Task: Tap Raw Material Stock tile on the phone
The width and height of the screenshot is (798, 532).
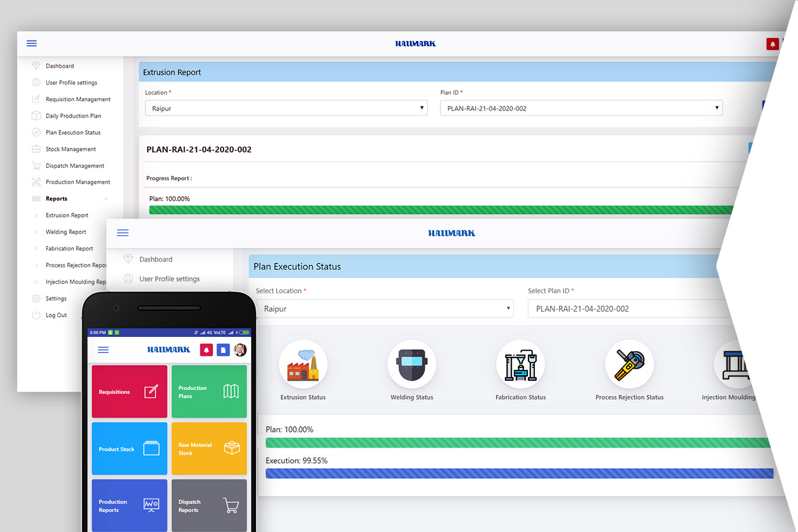Action: tap(209, 449)
